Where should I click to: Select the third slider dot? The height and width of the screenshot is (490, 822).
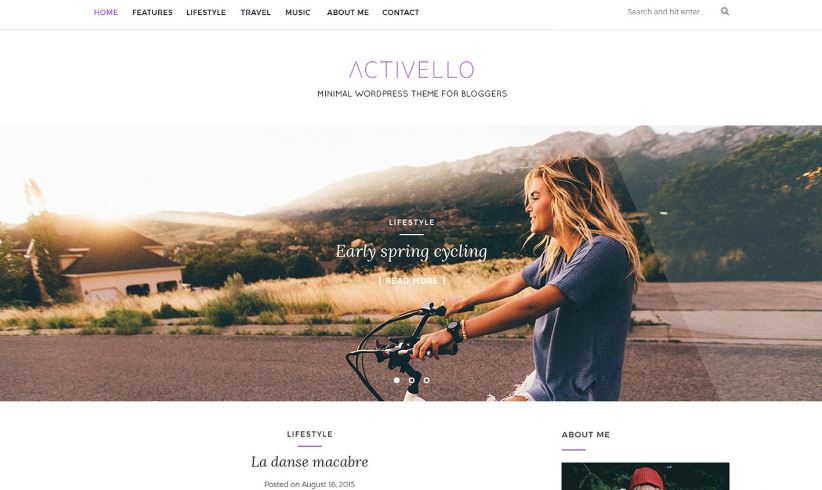point(427,380)
